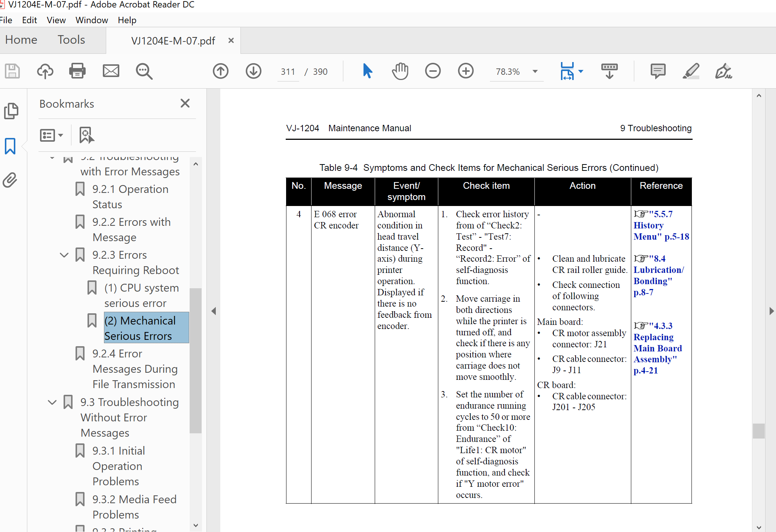776x532 pixels.
Task: Open the Edit menu
Action: click(x=29, y=20)
